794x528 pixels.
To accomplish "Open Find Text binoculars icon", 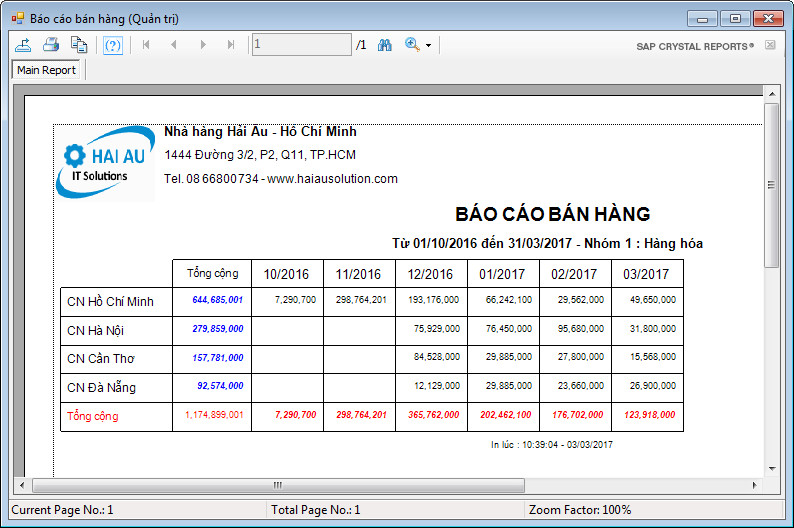I will (385, 45).
